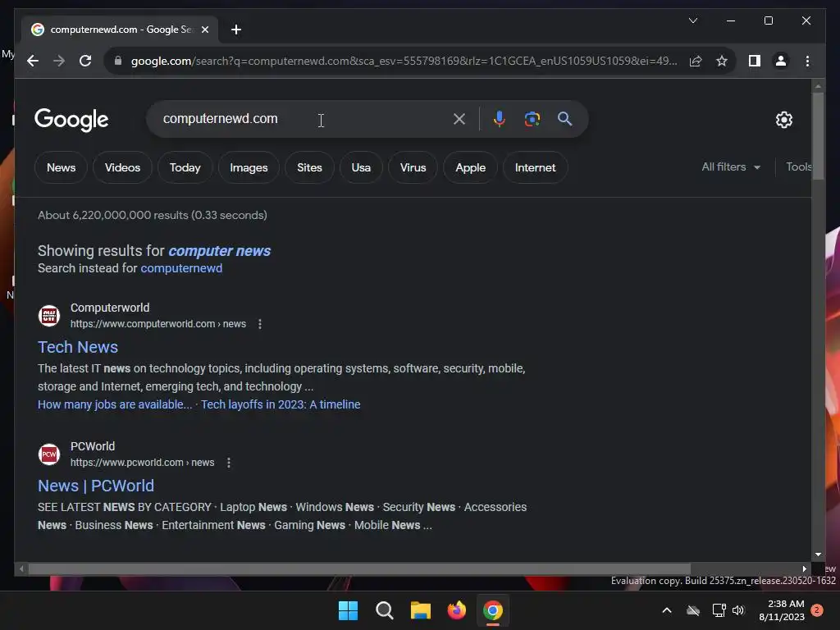840x630 pixels.
Task: Share this page from address bar
Action: pos(696,61)
